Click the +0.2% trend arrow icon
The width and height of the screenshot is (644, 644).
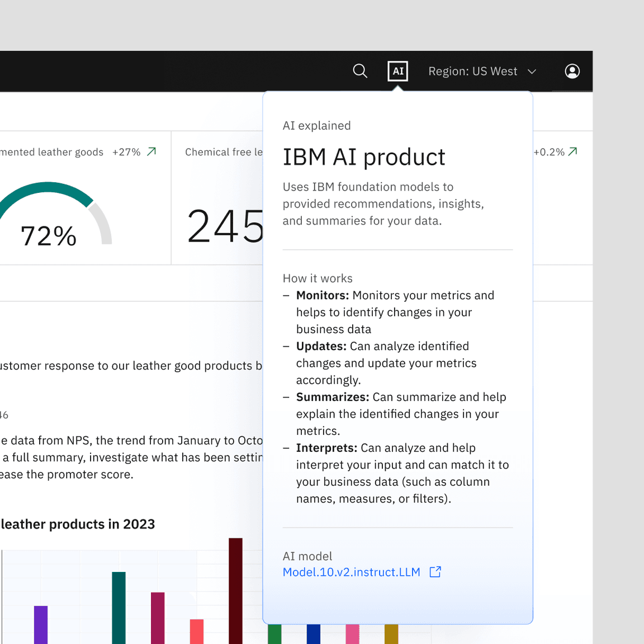(573, 151)
